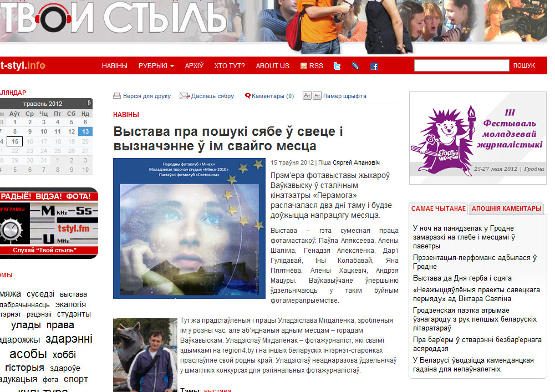Open the LiveJournal pencil icon
This screenshot has height=392, width=555.
(355, 66)
